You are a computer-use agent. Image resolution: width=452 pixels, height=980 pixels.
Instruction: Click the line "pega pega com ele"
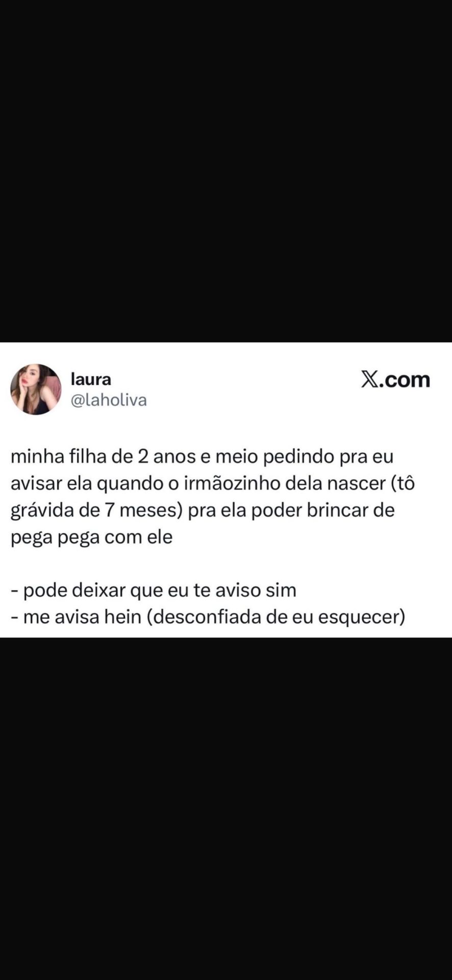click(x=92, y=537)
